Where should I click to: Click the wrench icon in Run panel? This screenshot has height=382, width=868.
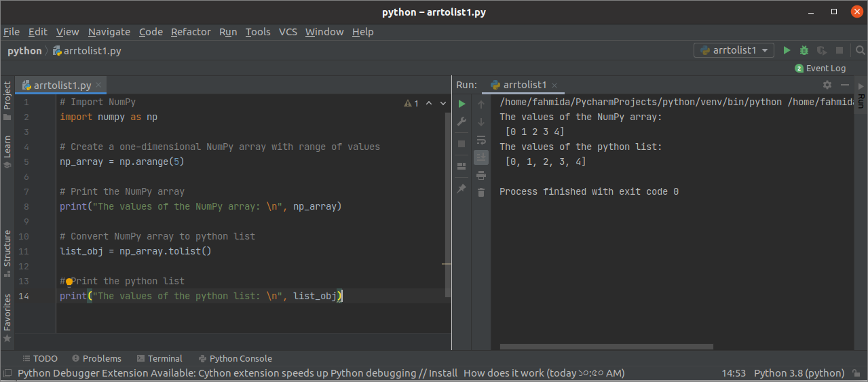461,122
